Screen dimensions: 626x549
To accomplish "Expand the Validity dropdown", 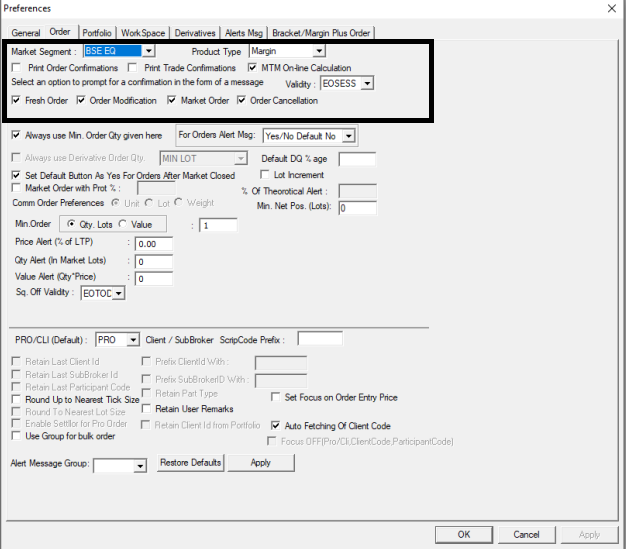I will (x=367, y=84).
